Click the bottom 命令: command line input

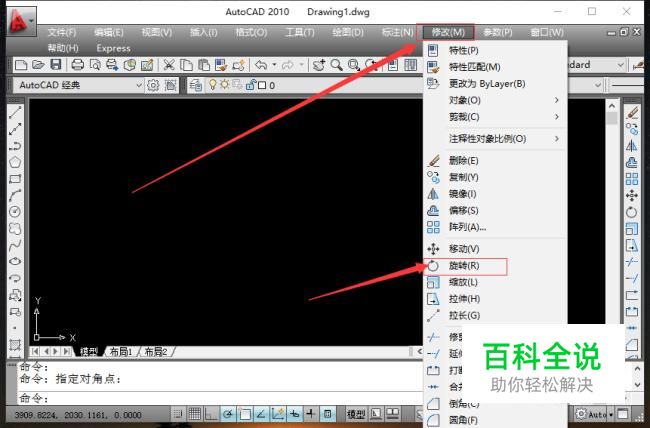pyautogui.click(x=220, y=398)
